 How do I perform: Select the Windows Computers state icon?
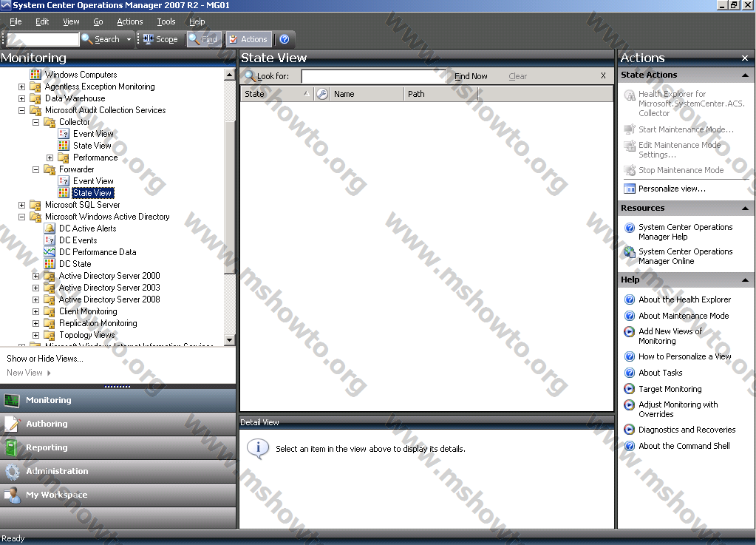35,74
